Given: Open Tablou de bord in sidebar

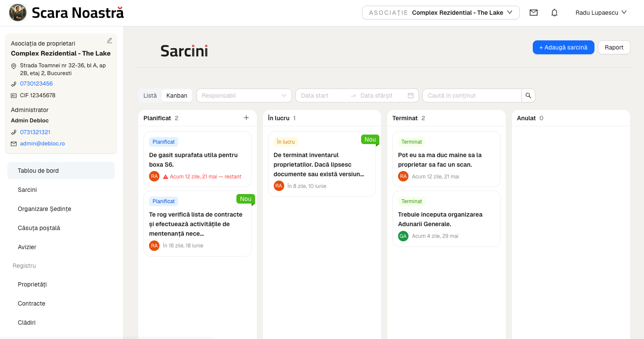Looking at the screenshot, I should [x=61, y=171].
